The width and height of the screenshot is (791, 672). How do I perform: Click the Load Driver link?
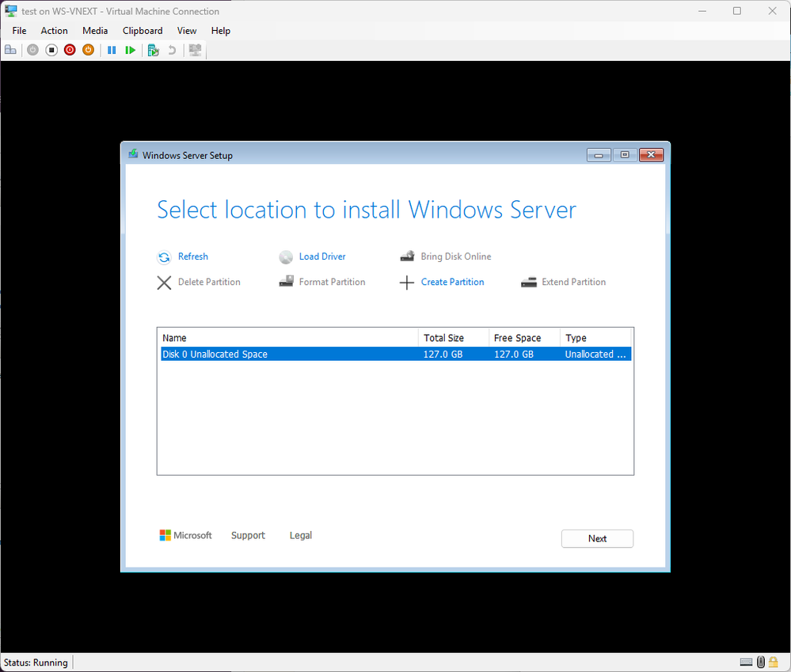coord(322,256)
